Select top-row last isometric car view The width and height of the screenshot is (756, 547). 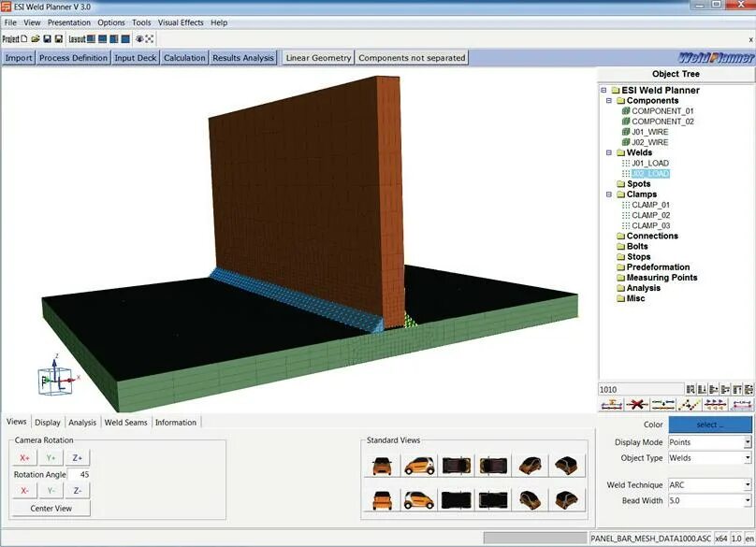click(x=567, y=466)
